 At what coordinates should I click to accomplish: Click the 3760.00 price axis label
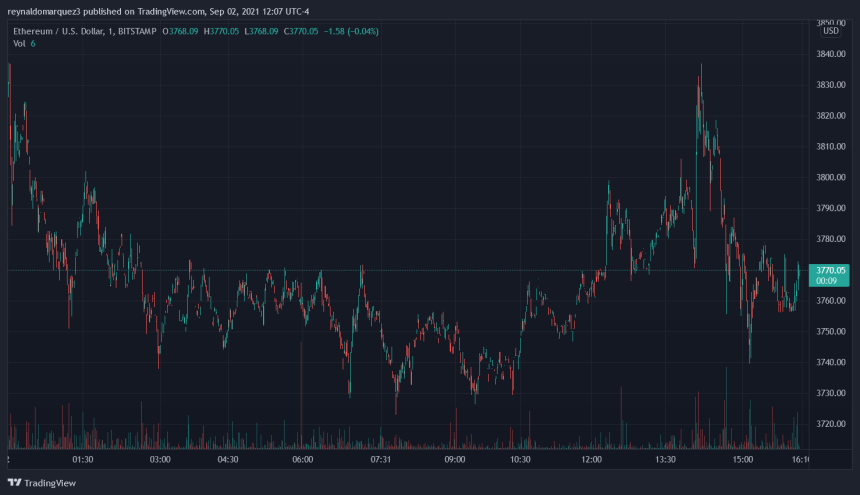830,300
